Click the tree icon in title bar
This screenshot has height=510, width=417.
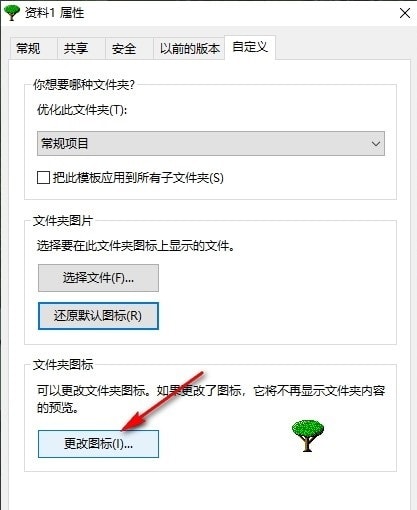click(x=12, y=13)
